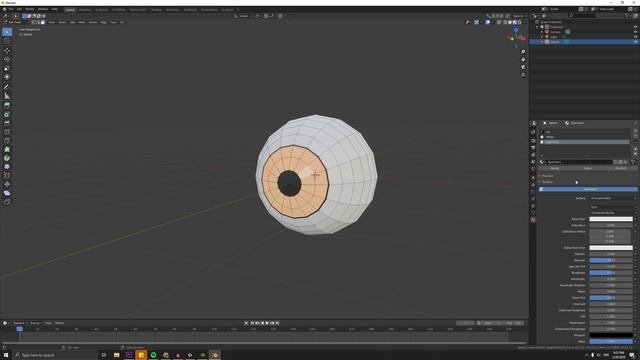Open the Global transform orientation dropdown
This screenshot has height=360, width=640.
(x=243, y=16)
